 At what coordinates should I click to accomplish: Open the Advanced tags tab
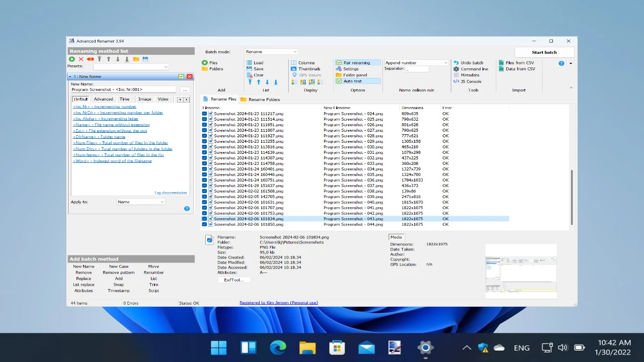tap(103, 99)
